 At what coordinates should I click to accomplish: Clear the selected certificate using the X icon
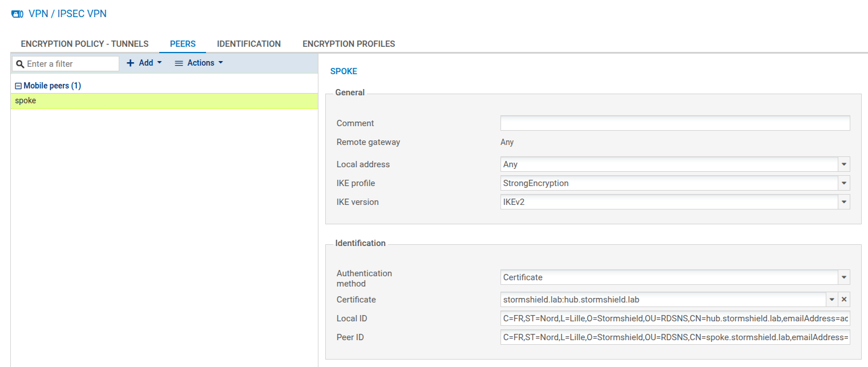pos(843,299)
